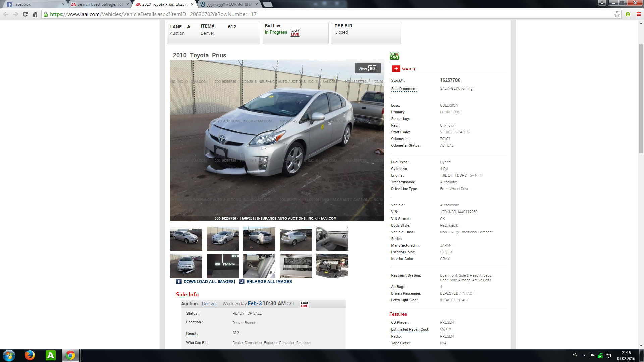Screen dimensions: 644x362
Task: Switch to Search Used, Salvage tab
Action: (x=100, y=4)
